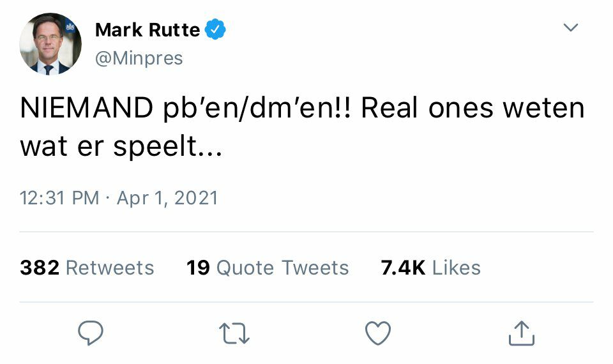This screenshot has height=364, width=613.
Task: Click the reply speech bubble icon
Action: 91,333
